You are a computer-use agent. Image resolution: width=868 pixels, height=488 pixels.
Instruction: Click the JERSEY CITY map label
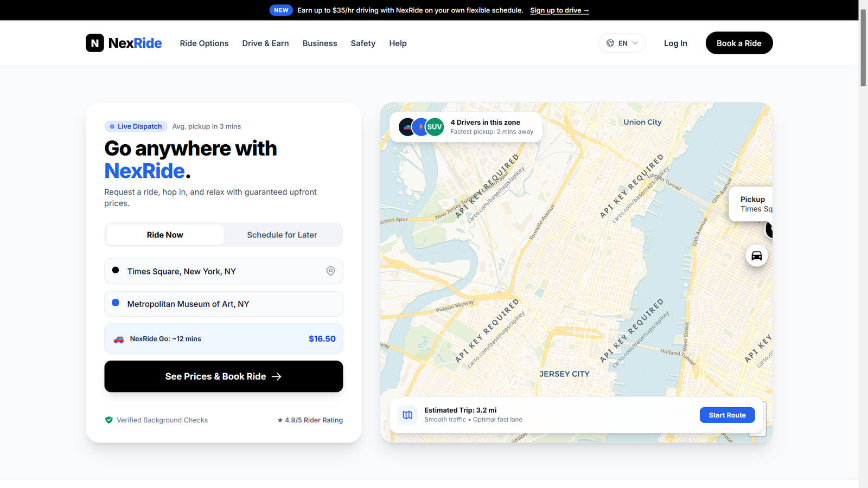click(x=564, y=374)
